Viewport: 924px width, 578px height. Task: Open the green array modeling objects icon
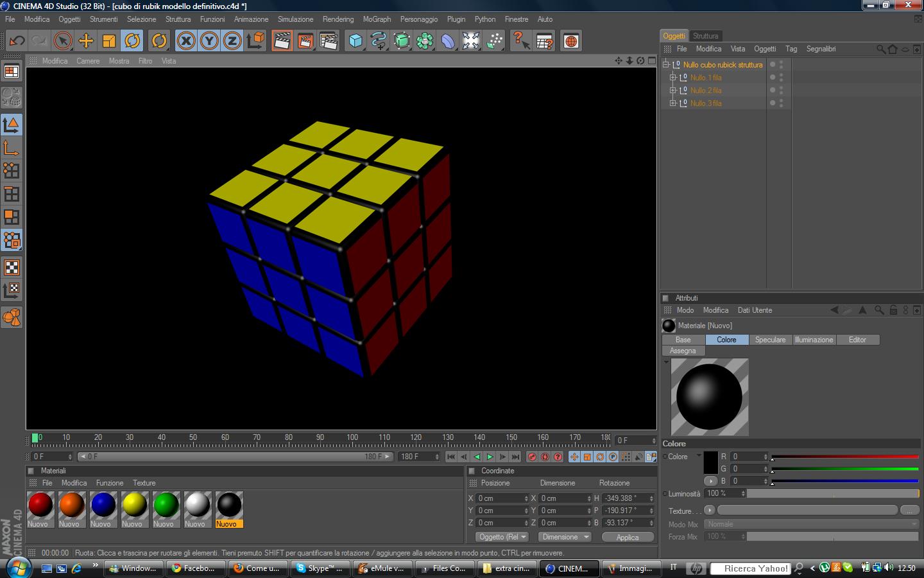tap(425, 41)
